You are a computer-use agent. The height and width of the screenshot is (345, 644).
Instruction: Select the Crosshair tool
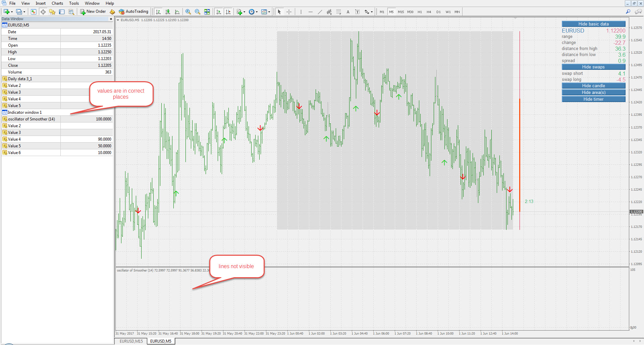click(289, 12)
